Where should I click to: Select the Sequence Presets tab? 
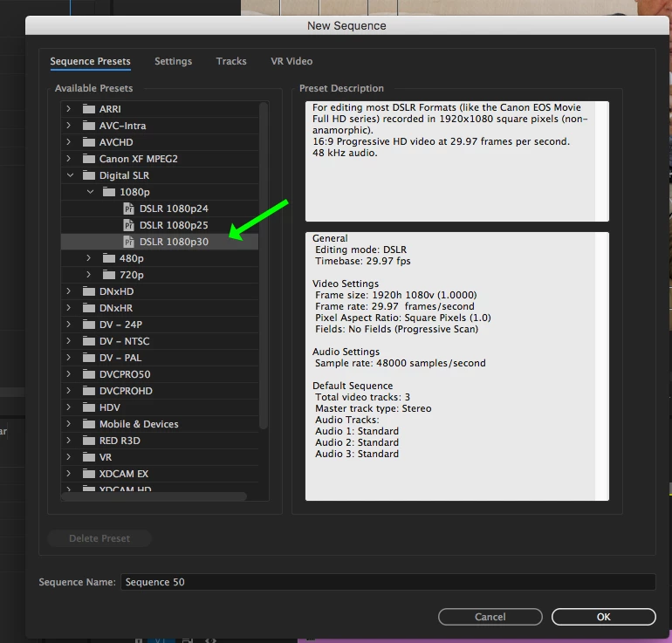coord(90,61)
